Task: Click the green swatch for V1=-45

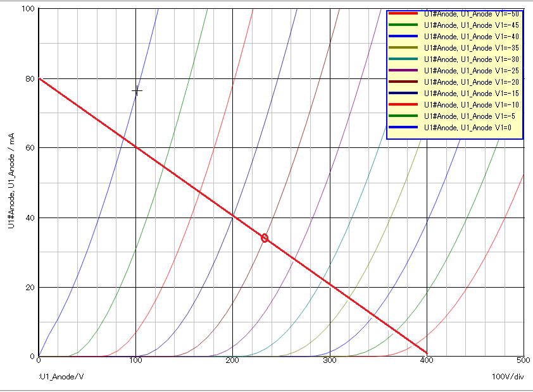Action: (403, 25)
